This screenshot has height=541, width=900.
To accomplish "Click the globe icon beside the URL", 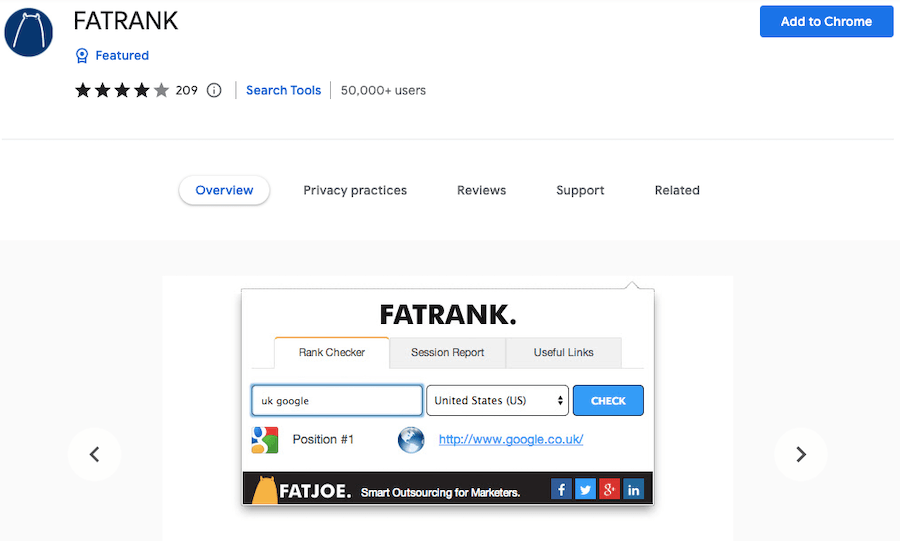I will (411, 440).
